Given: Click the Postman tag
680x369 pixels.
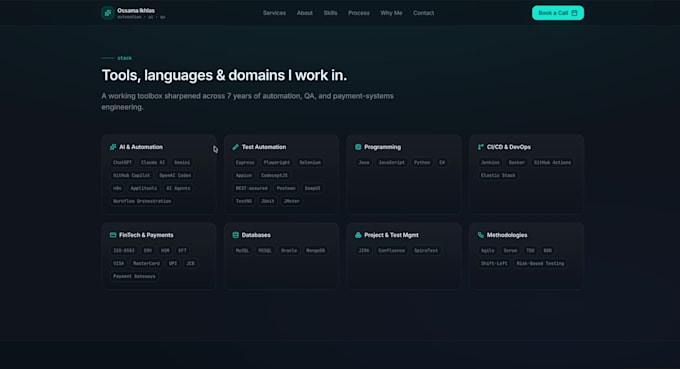Looking at the screenshot, I should [x=286, y=189].
